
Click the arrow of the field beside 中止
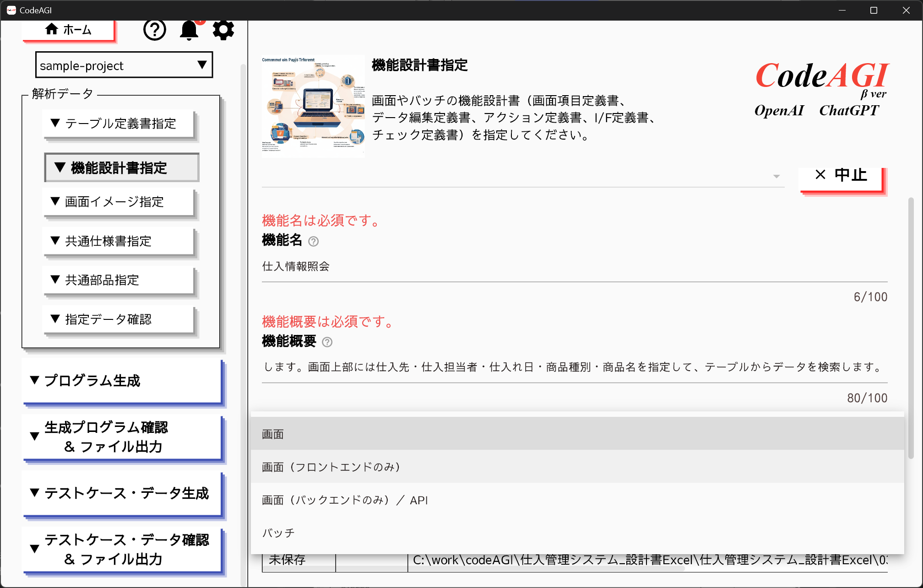[776, 176]
